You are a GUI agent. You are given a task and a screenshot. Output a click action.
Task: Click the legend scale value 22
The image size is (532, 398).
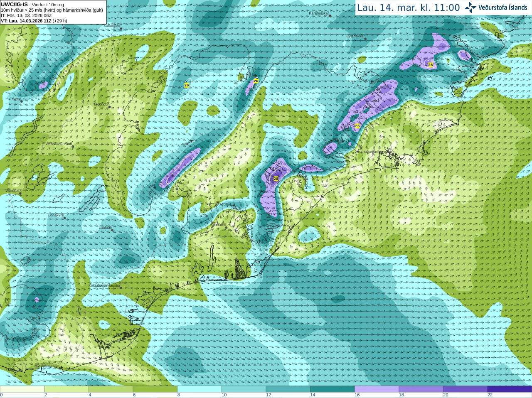pos(490,395)
